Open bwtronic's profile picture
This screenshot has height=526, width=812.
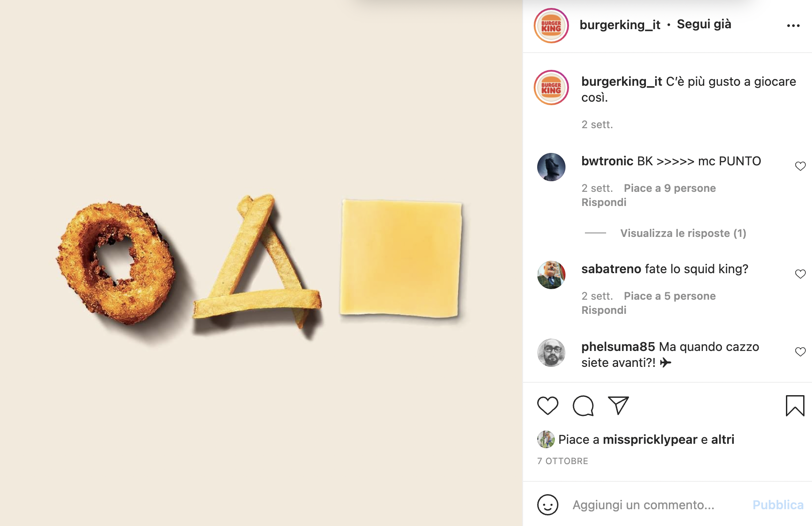click(x=551, y=167)
